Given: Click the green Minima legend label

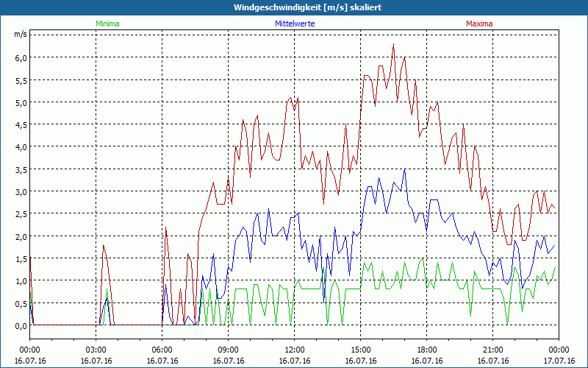Looking at the screenshot, I should (x=107, y=24).
